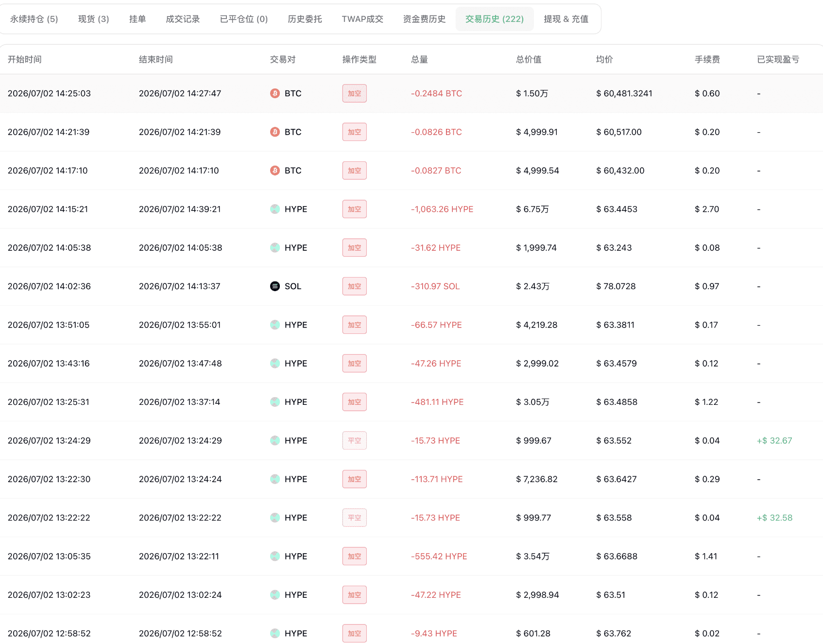Select the 资金费历史 tab

(x=424, y=19)
